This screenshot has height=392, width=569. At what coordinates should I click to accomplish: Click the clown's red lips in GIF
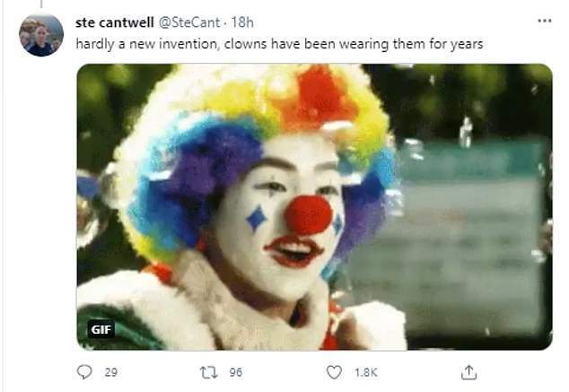pyautogui.click(x=295, y=252)
